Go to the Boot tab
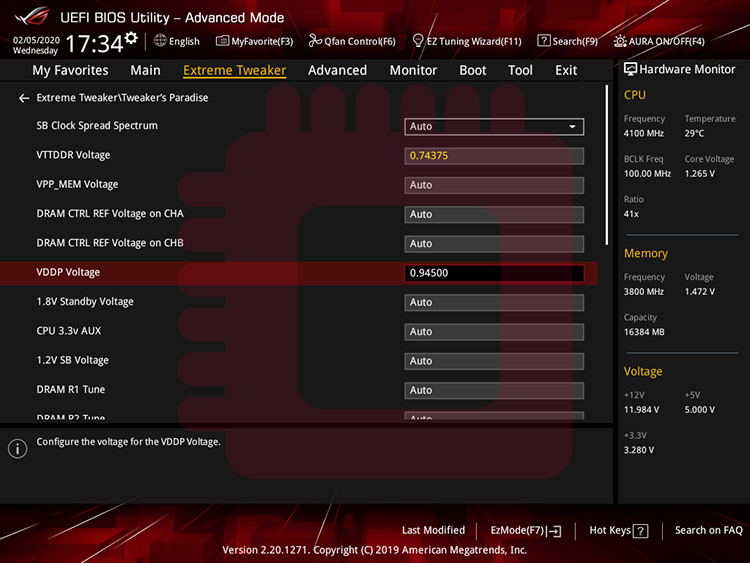Screen dimensions: 750x563 click(x=473, y=70)
